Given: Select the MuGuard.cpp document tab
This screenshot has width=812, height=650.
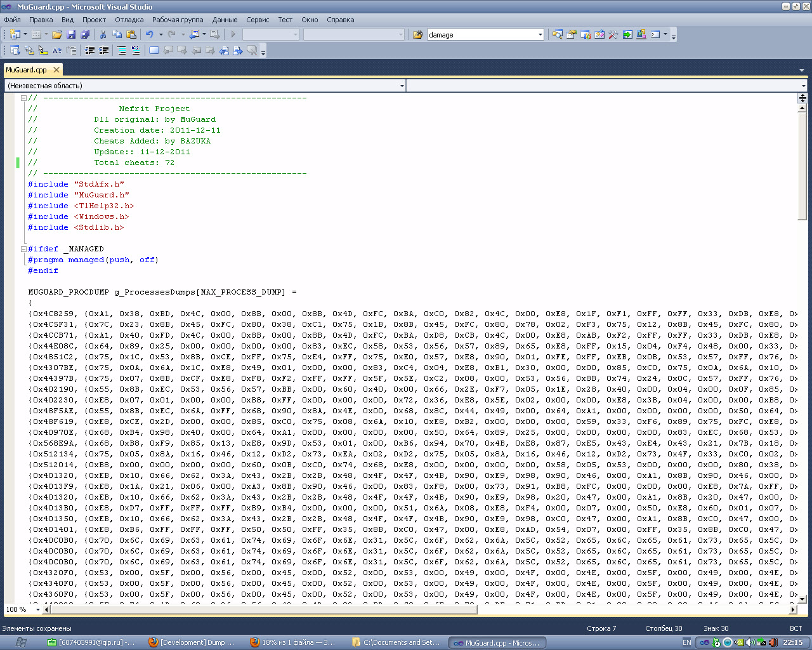Looking at the screenshot, I should pyautogui.click(x=26, y=70).
